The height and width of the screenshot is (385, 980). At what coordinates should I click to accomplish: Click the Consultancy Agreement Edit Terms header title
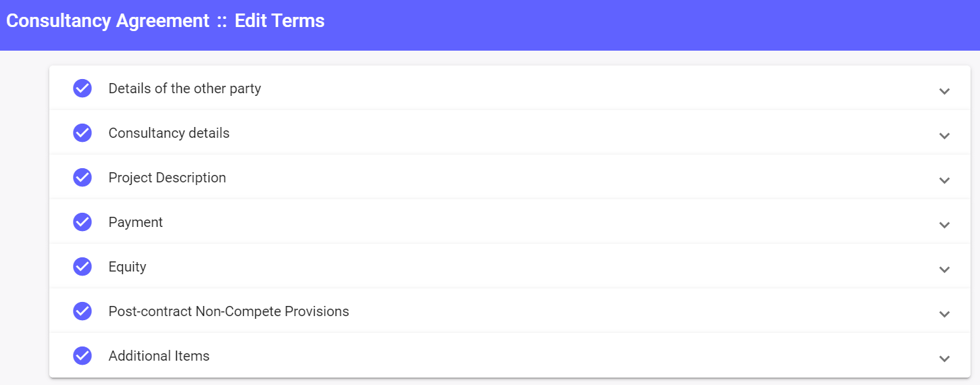point(165,21)
